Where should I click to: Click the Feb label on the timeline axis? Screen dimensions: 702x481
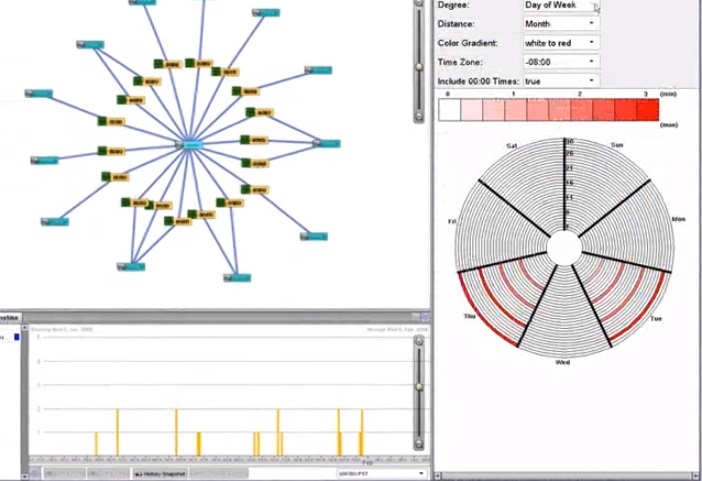pyautogui.click(x=367, y=462)
